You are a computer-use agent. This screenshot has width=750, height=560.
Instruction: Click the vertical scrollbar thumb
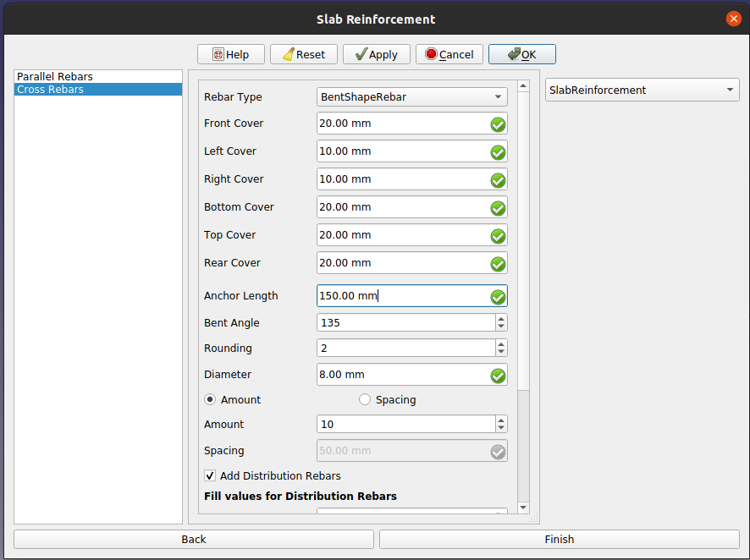(x=523, y=241)
